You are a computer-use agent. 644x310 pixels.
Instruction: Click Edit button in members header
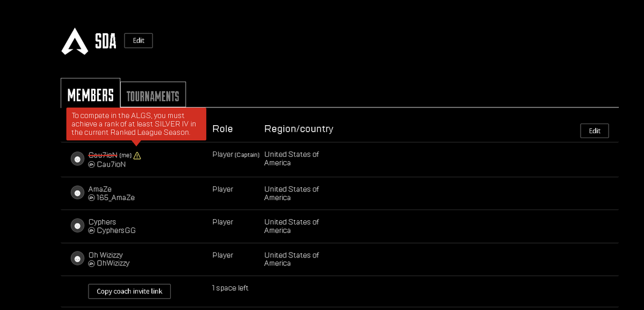pyautogui.click(x=595, y=131)
